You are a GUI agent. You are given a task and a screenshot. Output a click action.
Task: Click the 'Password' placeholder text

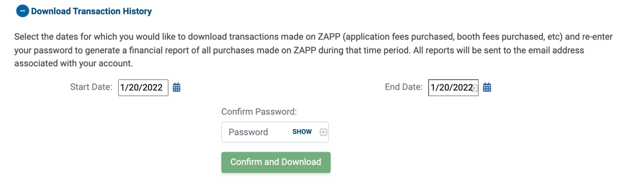248,132
